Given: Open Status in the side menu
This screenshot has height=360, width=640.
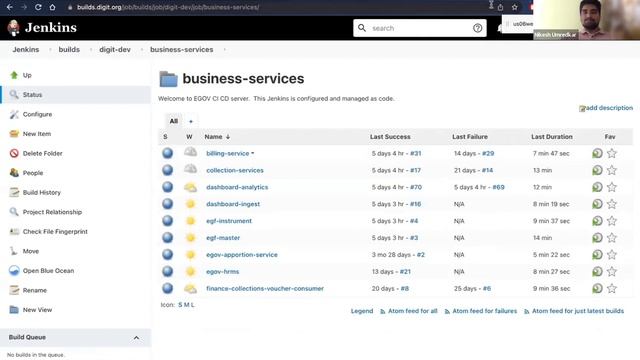Looking at the screenshot, I should point(32,95).
